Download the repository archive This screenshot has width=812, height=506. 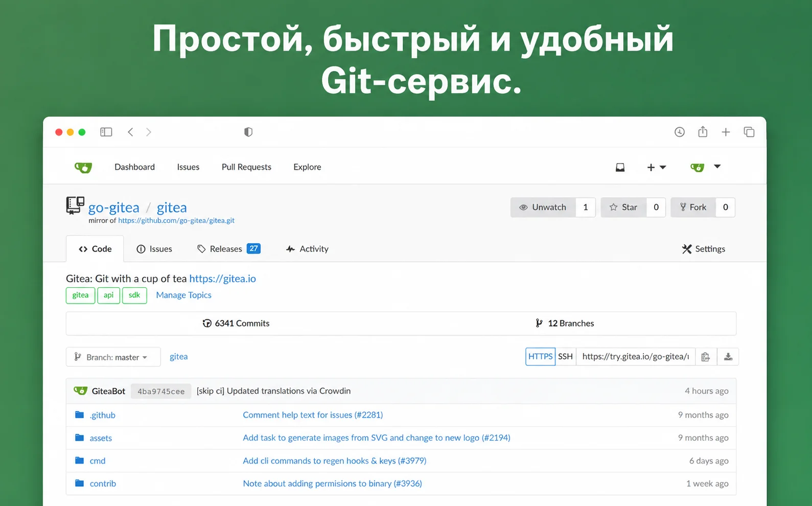(728, 357)
